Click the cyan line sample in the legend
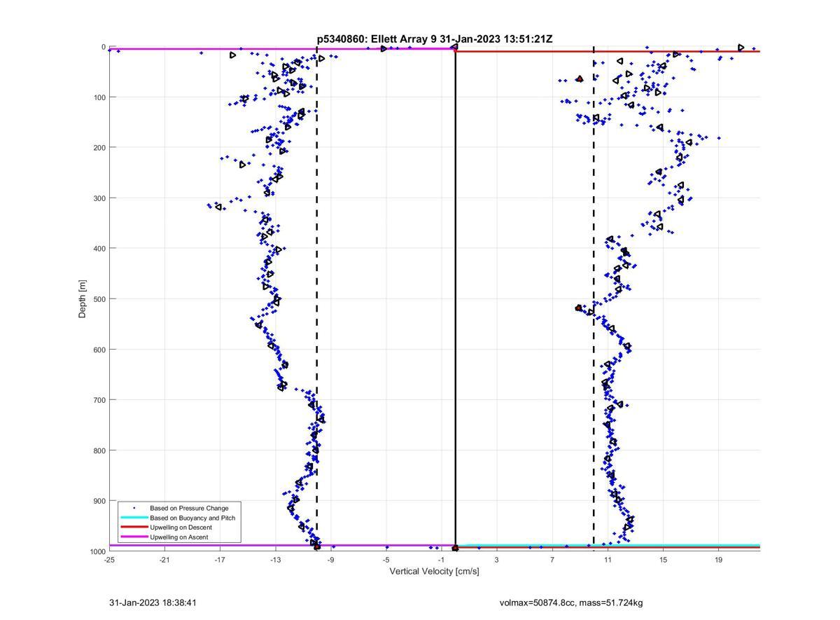The height and width of the screenshot is (620, 840). (134, 518)
